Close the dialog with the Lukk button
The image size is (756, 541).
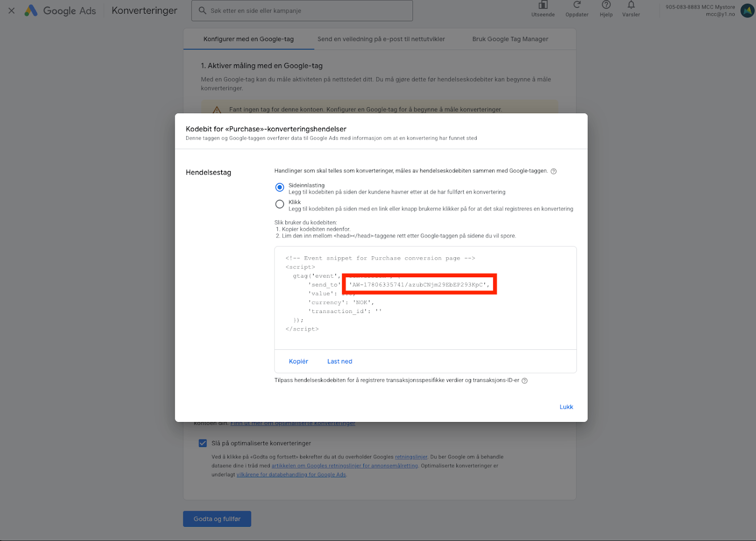pos(566,407)
